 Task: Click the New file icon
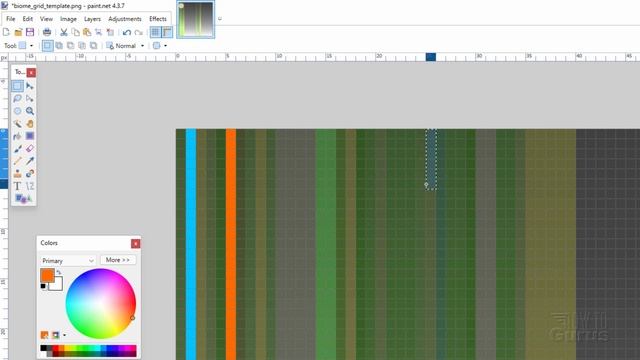6,32
